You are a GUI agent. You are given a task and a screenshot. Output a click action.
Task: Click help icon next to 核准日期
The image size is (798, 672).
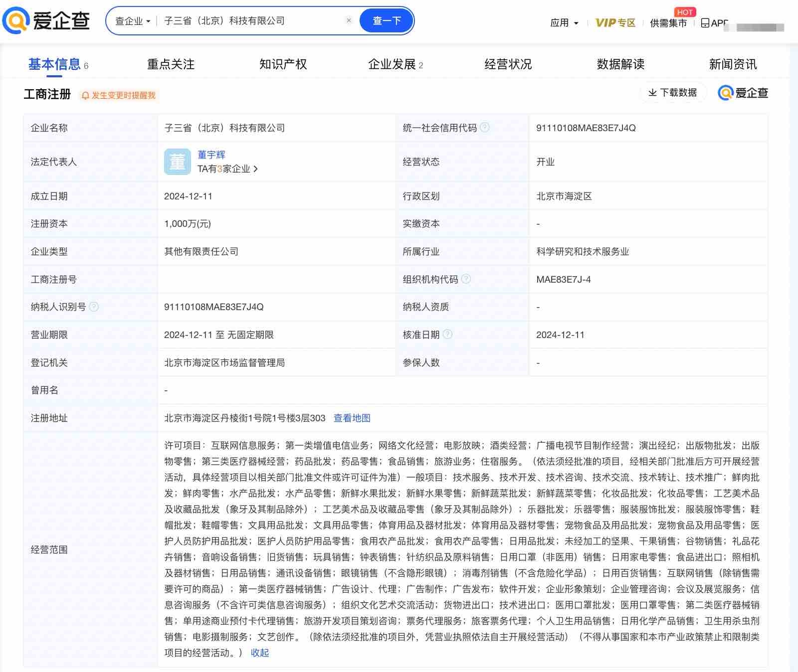point(447,335)
